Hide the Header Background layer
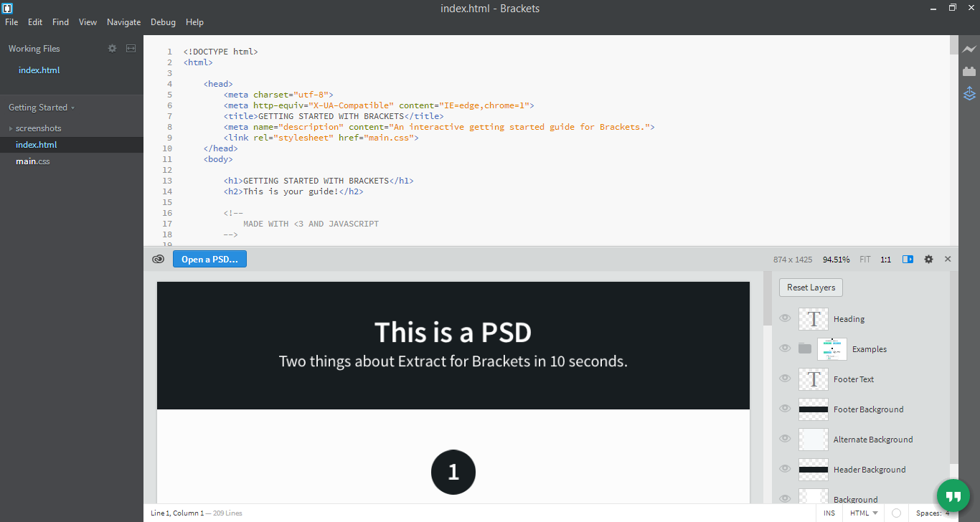 tap(785, 469)
